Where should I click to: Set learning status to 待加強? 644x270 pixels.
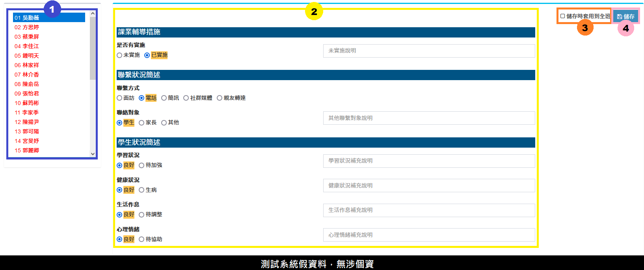tap(141, 165)
